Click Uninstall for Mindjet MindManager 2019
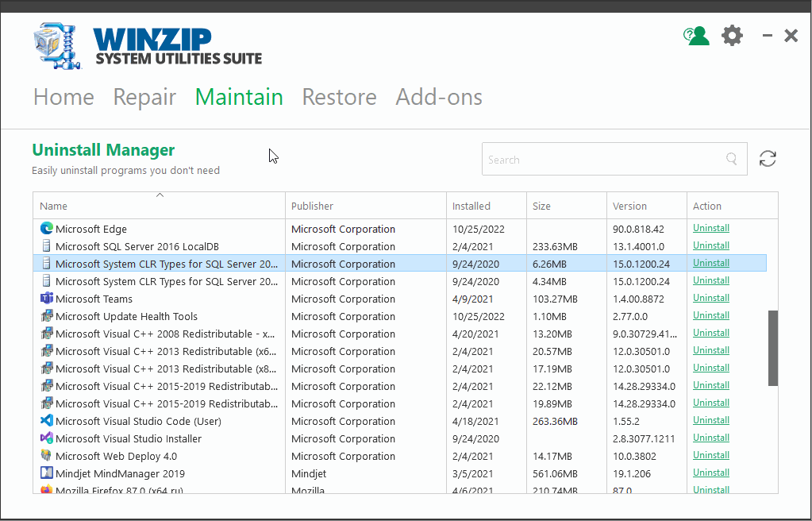 (710, 473)
